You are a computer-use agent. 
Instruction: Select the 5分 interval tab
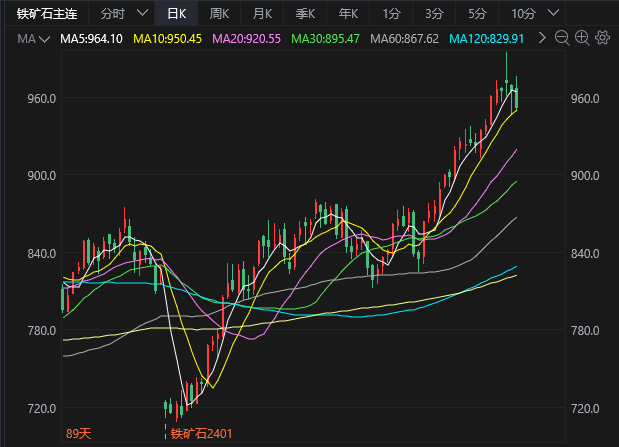[477, 14]
